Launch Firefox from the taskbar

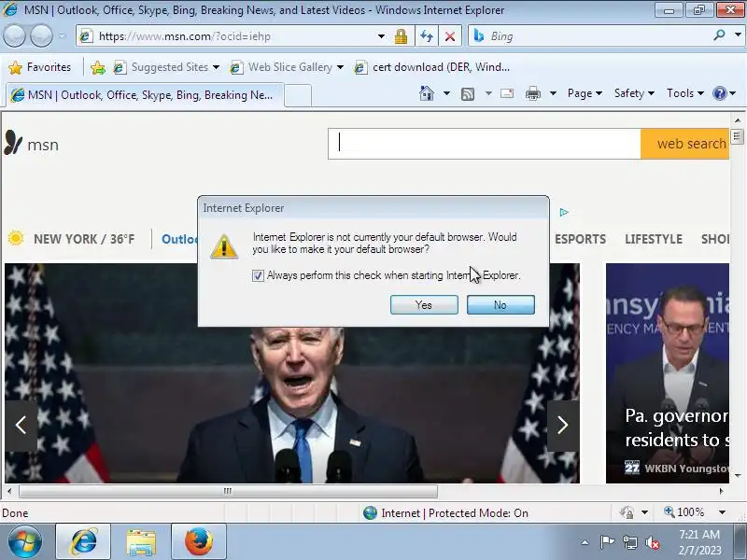coord(199,541)
